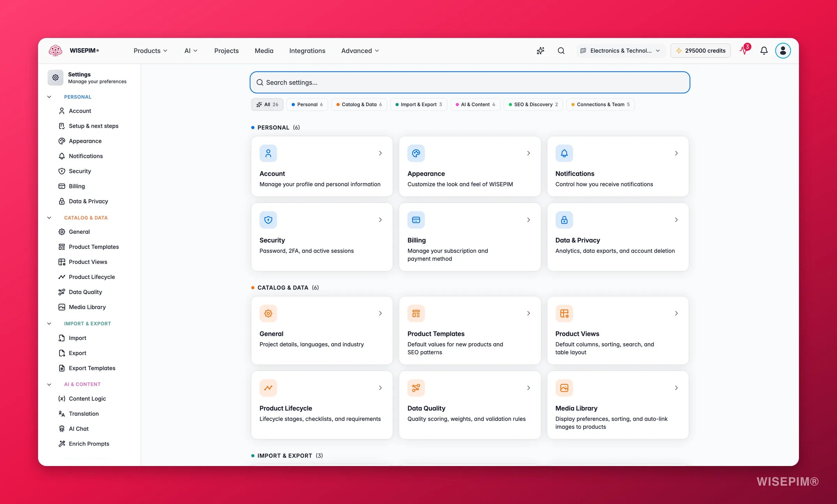837x504 pixels.
Task: Click the Content Logic (x) icon in sidebar
Action: (x=62, y=399)
